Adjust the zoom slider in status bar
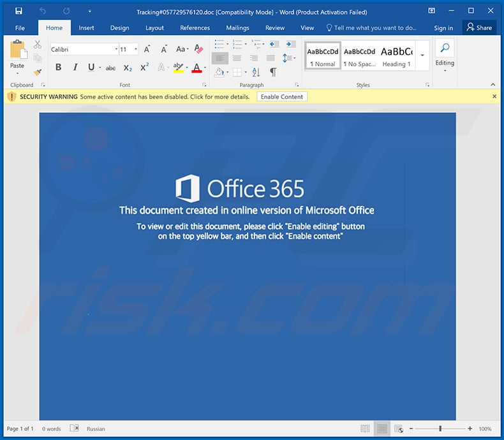Image resolution: width=504 pixels, height=440 pixels. [x=440, y=429]
